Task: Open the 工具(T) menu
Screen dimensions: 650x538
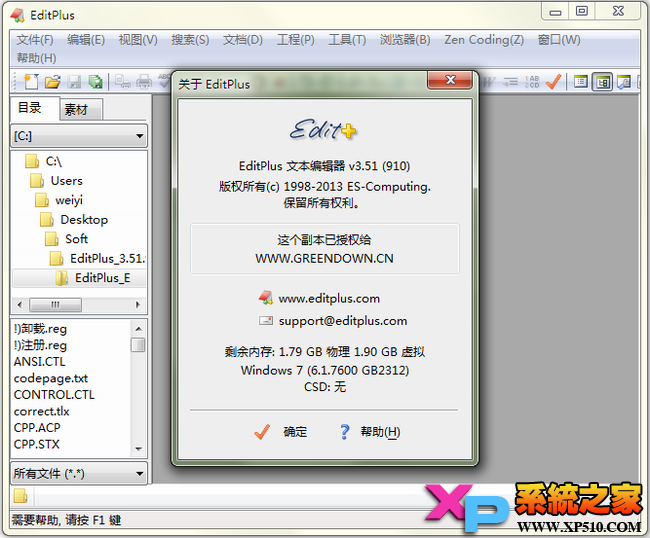Action: click(x=347, y=40)
